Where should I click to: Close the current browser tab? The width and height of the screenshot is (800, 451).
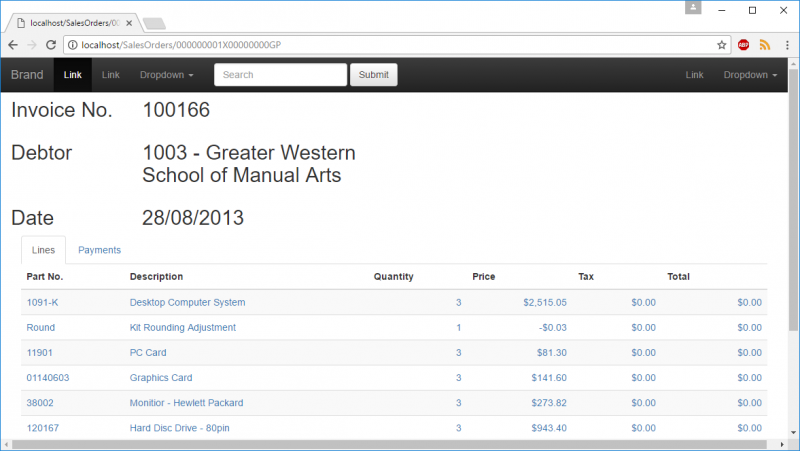(129, 22)
